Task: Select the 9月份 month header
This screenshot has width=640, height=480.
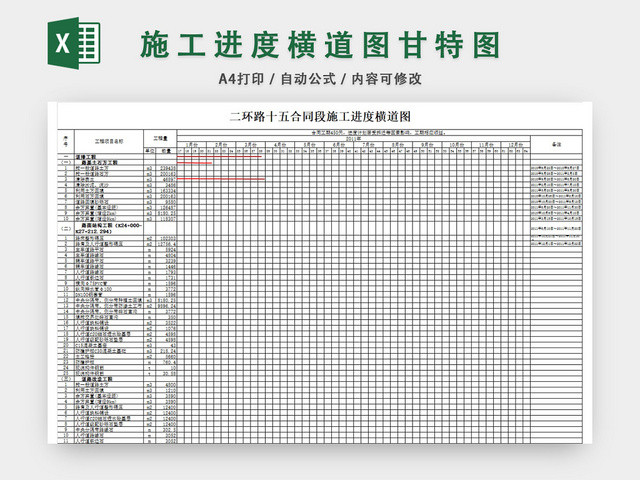Action: pos(427,145)
